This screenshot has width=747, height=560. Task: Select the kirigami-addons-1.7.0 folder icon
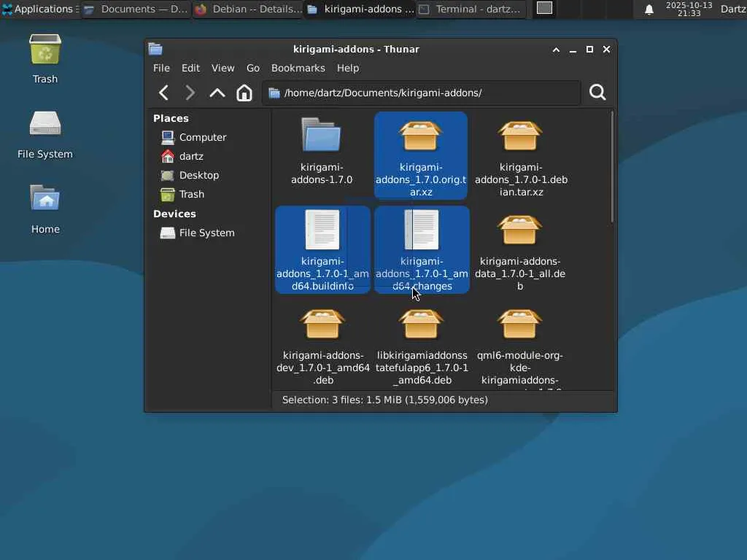pyautogui.click(x=322, y=135)
